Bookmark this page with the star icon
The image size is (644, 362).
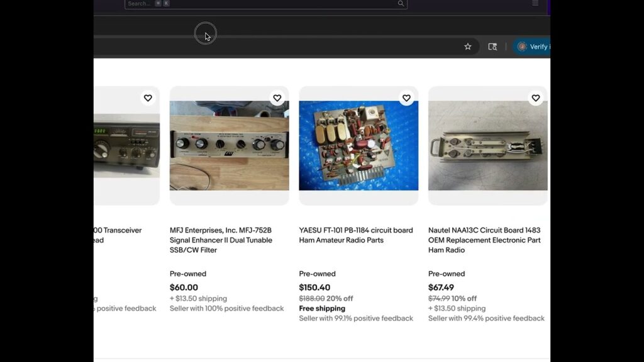[468, 47]
